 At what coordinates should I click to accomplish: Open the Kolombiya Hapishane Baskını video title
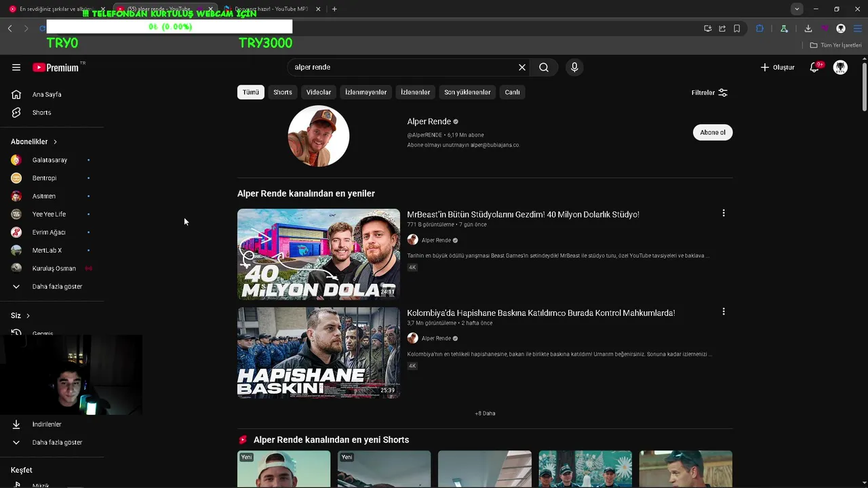540,313
